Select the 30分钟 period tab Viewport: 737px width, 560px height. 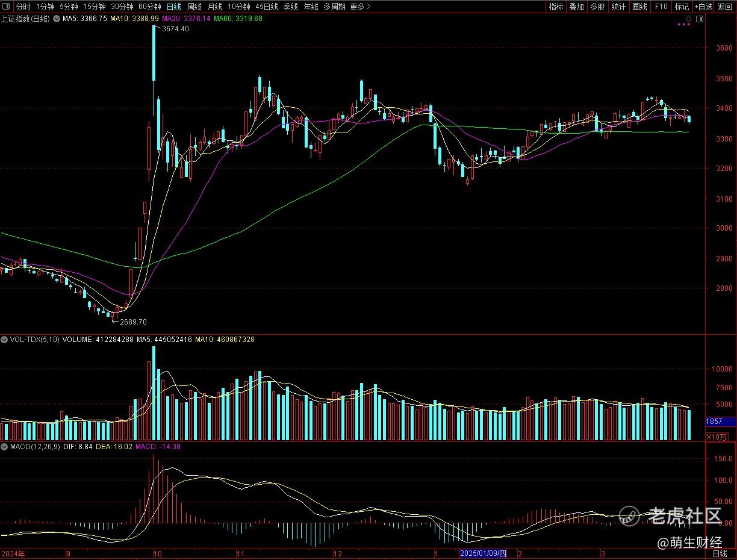click(x=122, y=7)
